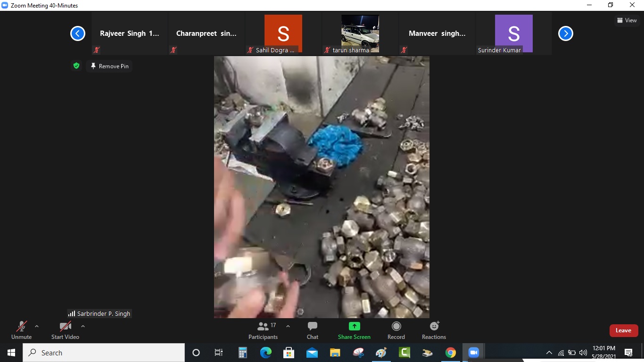The width and height of the screenshot is (644, 362).
Task: Open Calculator from taskbar
Action: point(242,353)
